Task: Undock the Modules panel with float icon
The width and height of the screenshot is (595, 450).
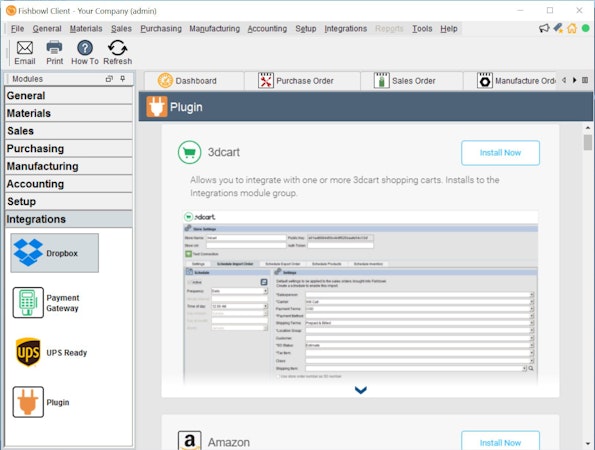Action: coord(109,79)
